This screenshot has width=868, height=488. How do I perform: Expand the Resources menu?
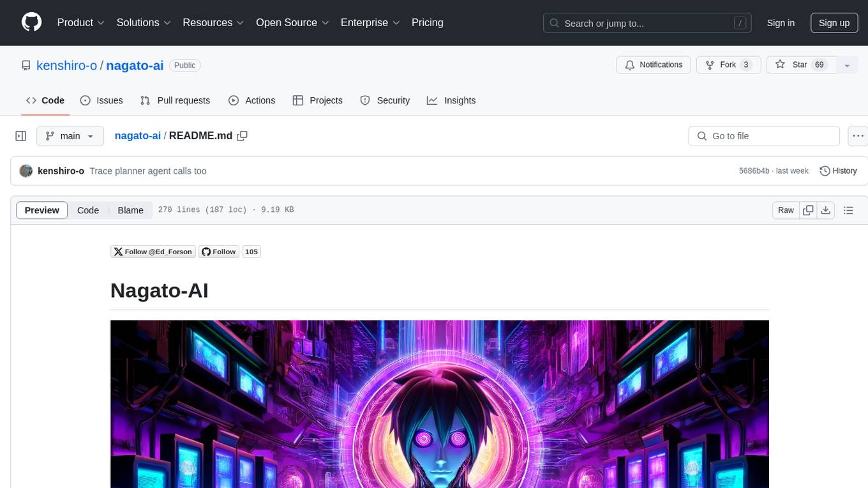tap(213, 22)
